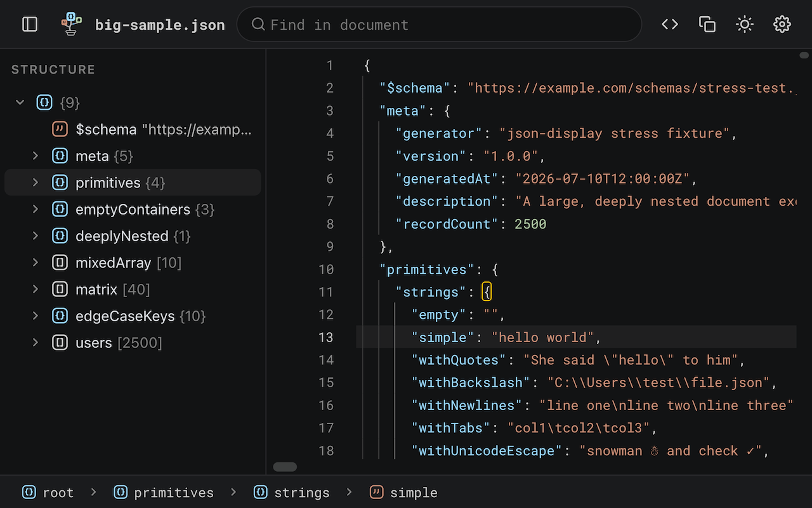812x508 pixels.
Task: Toggle the sidebar panel icon
Action: (30, 24)
